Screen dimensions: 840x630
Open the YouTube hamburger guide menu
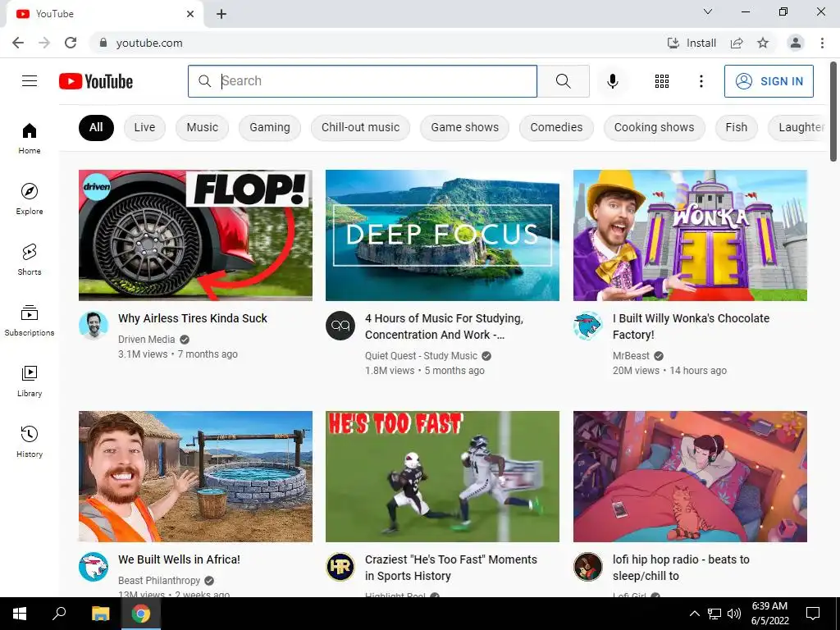[x=30, y=81]
